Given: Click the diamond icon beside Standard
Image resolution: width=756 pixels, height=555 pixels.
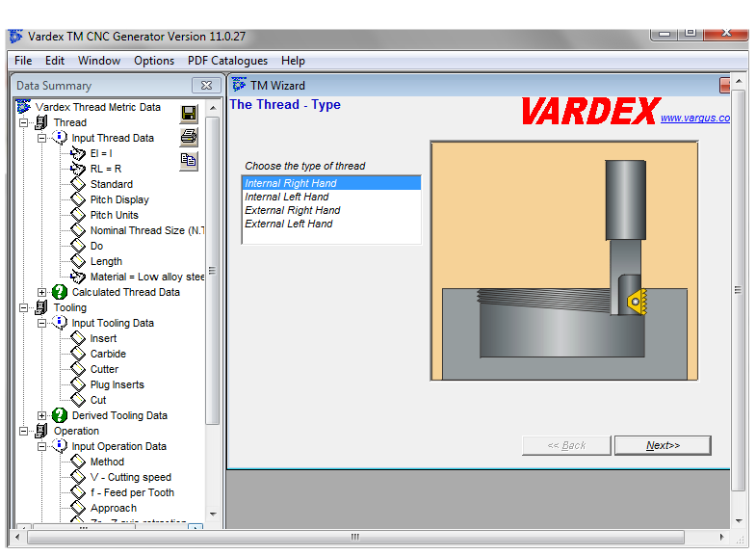Looking at the screenshot, I should pos(78,184).
